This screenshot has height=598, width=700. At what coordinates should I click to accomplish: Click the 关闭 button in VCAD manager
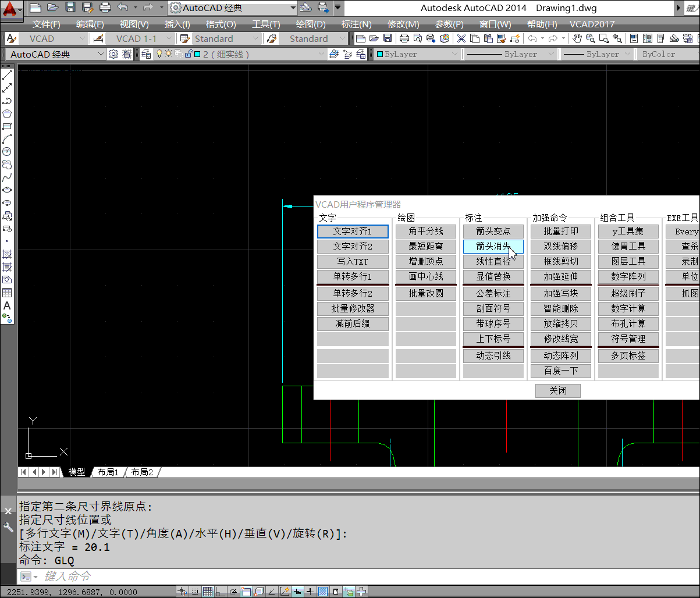[557, 391]
